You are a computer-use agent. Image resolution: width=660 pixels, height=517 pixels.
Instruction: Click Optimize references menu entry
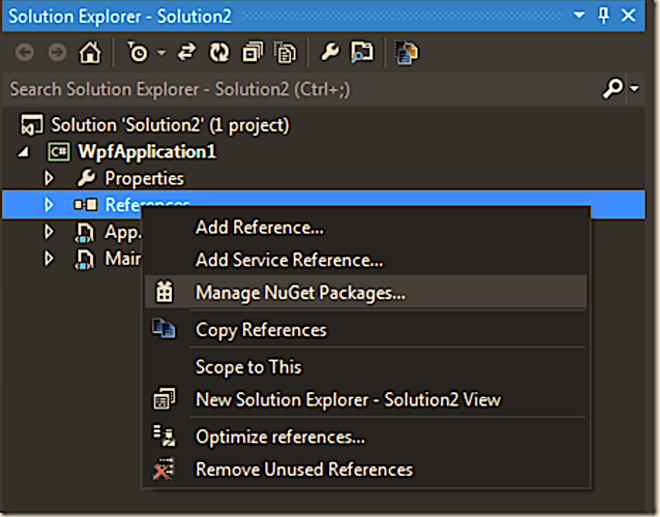coord(280,437)
